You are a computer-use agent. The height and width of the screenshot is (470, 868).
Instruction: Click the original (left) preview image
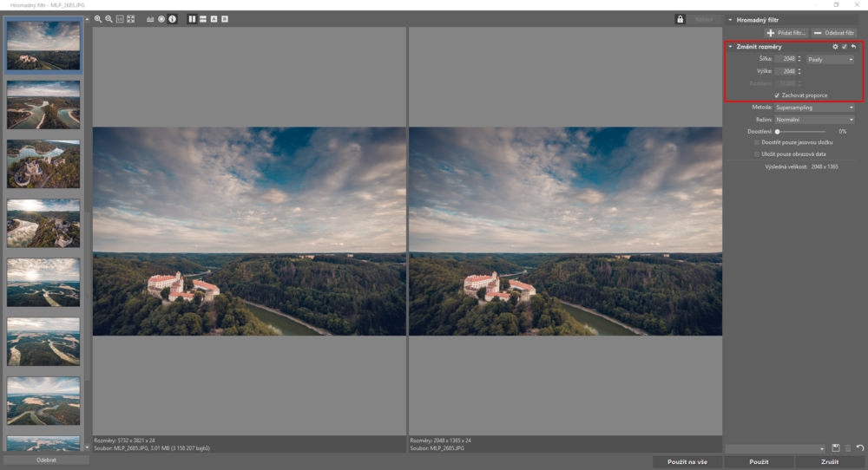249,232
